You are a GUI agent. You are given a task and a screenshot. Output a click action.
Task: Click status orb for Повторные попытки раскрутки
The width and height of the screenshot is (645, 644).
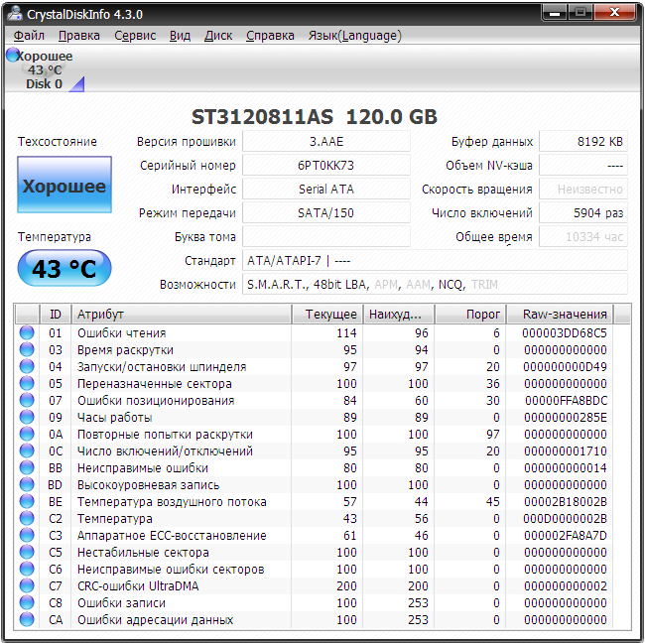coord(27,434)
